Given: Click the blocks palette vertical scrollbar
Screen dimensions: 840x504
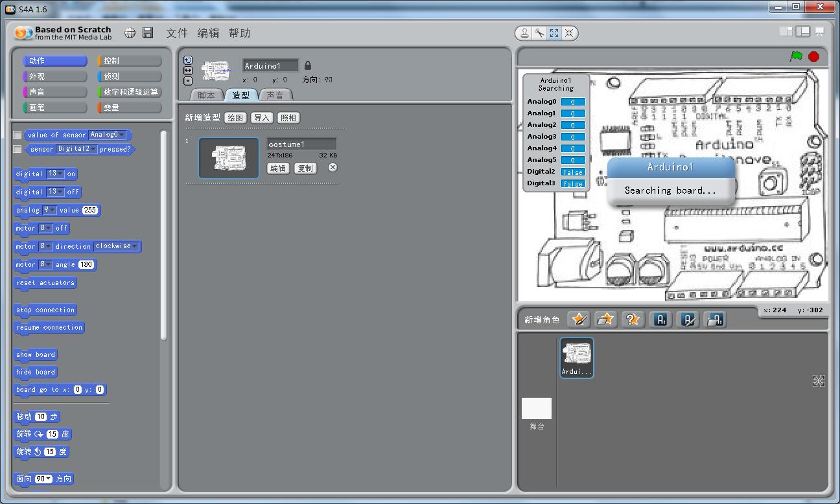Looking at the screenshot, I should [163, 235].
